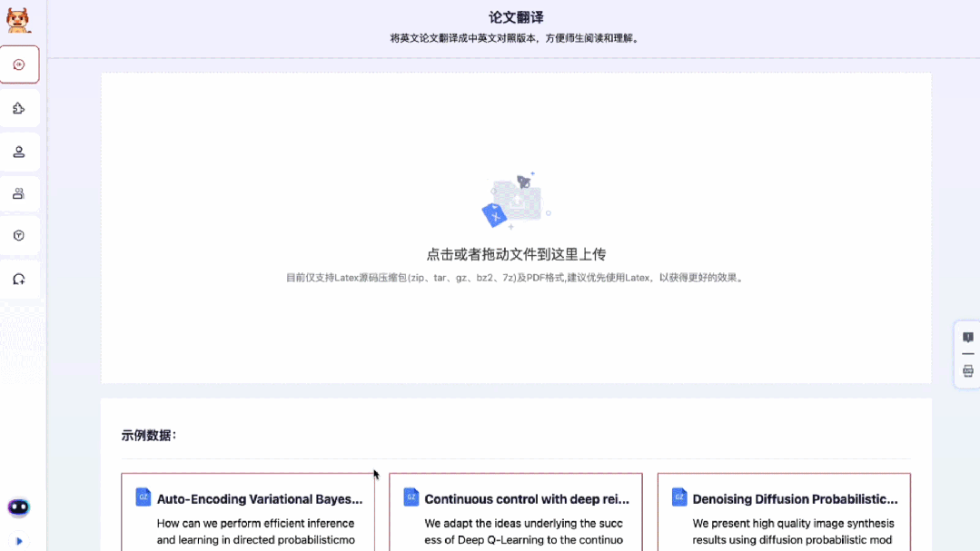Open the user profile icon in the sidebar
The image size is (980, 551).
(x=20, y=152)
